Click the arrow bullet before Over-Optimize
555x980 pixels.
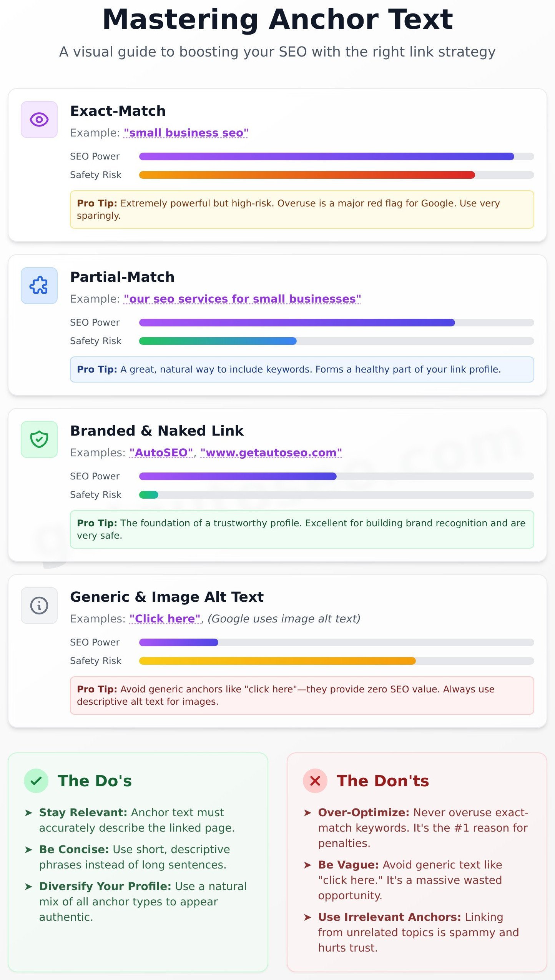tap(307, 813)
